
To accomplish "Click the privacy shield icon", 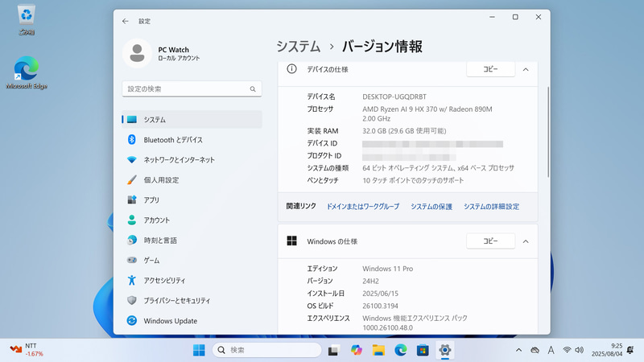I will [131, 300].
